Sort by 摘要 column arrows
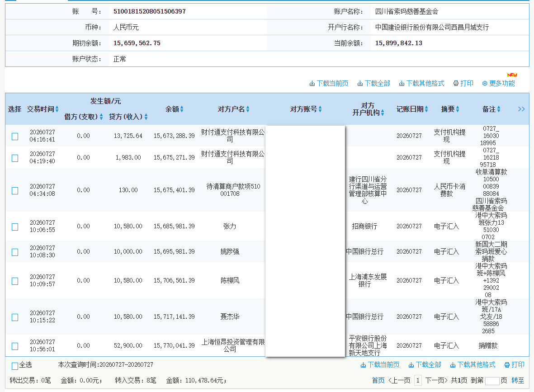534x392 pixels. (458, 109)
